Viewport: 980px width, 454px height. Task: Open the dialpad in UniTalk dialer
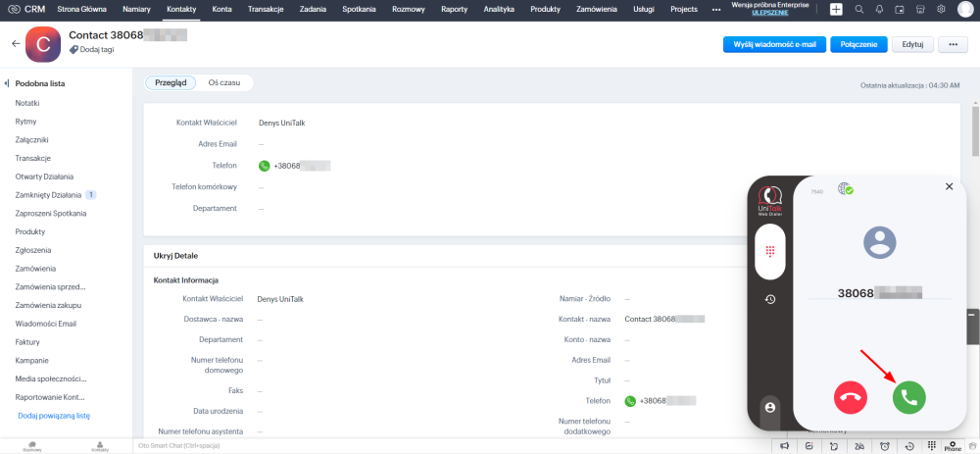(x=770, y=250)
